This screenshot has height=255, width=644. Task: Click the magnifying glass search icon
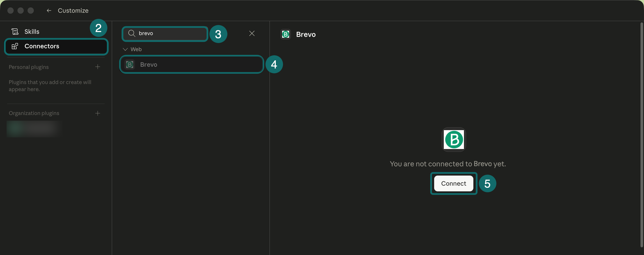point(131,33)
